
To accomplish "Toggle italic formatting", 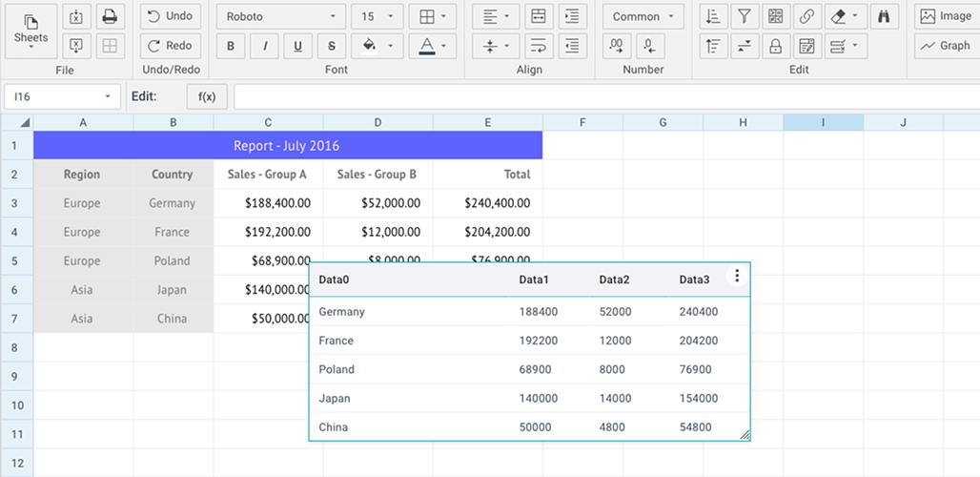I will coord(264,46).
